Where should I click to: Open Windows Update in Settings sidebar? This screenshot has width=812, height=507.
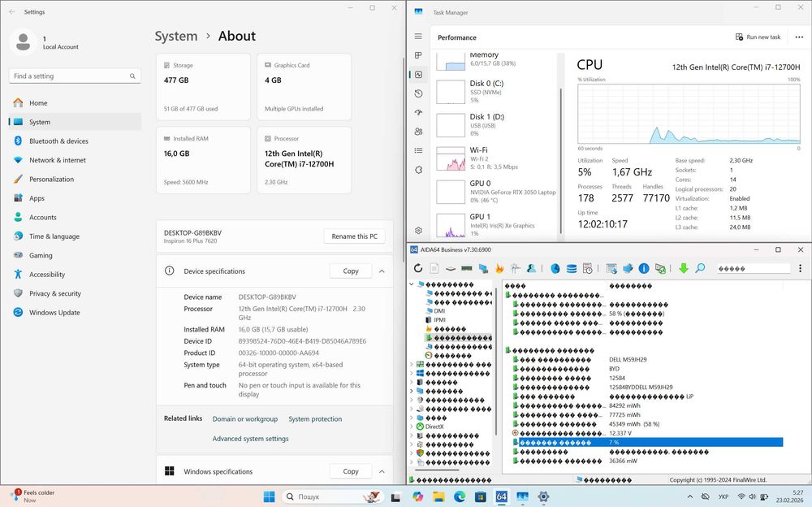(75, 312)
